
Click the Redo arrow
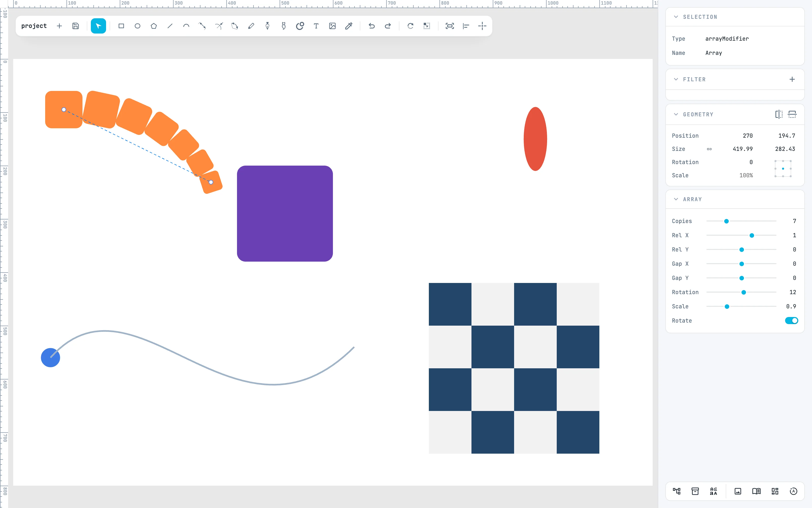coord(388,26)
